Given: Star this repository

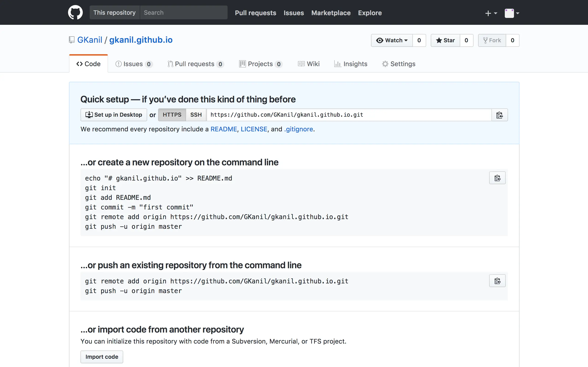Looking at the screenshot, I should pos(445,40).
